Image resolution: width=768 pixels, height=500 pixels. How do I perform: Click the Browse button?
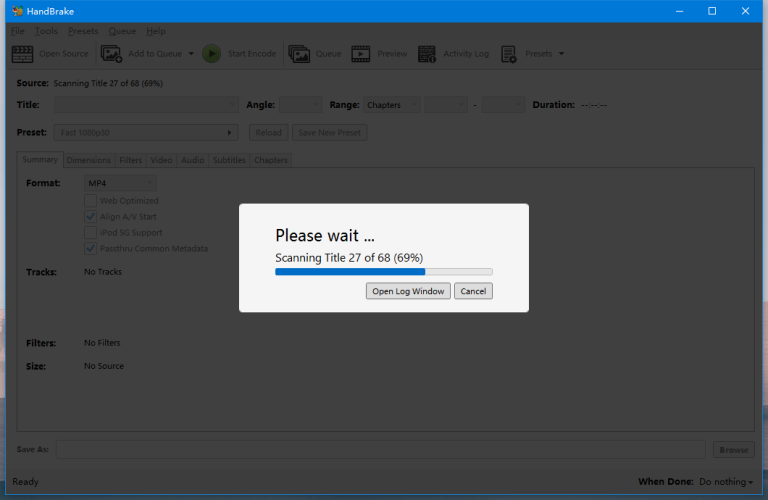point(734,450)
